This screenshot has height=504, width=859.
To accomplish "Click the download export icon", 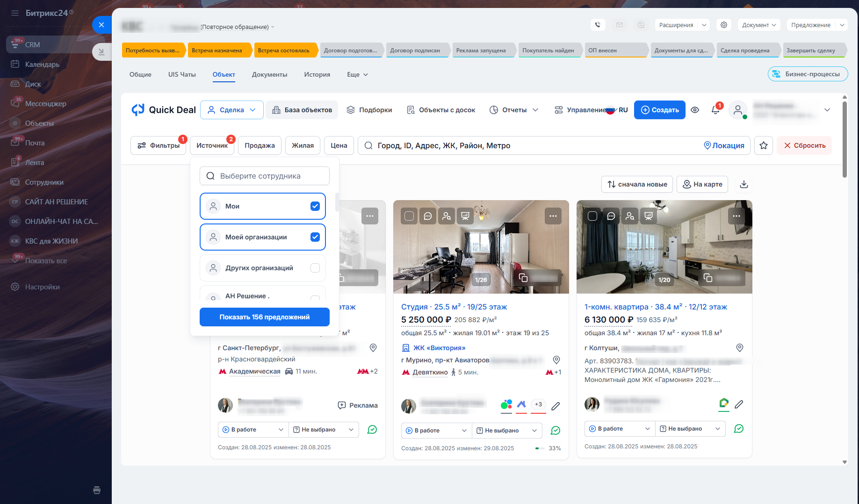I will point(744,184).
